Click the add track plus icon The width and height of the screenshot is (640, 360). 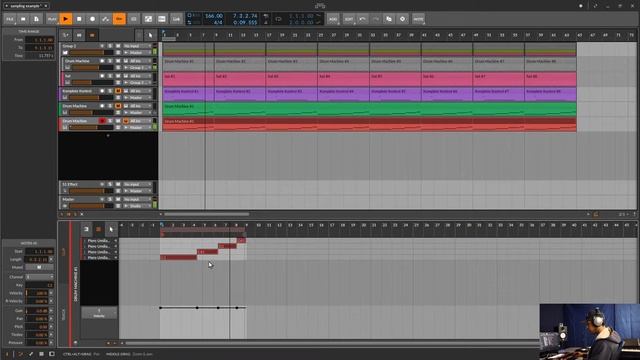click(x=108, y=136)
